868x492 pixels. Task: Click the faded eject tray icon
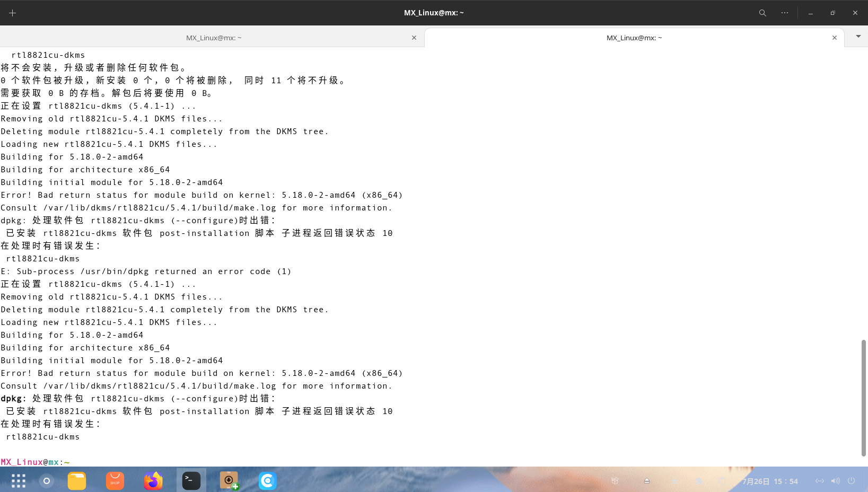(675, 481)
